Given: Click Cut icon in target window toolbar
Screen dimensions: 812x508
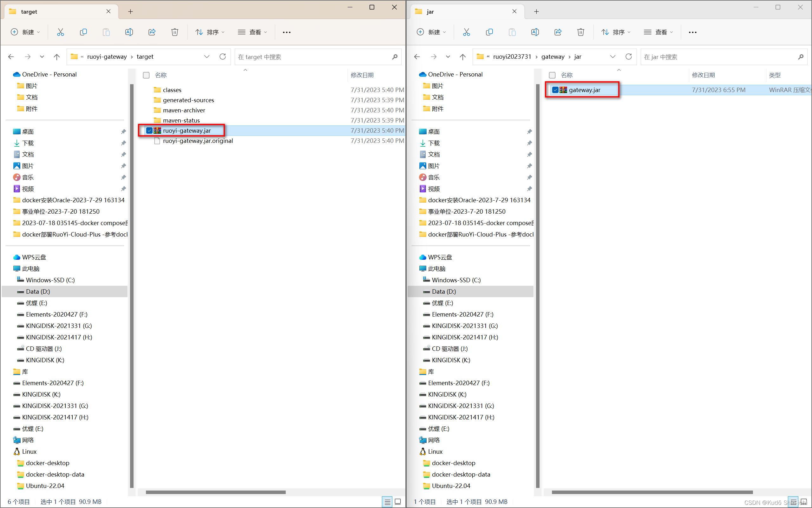Looking at the screenshot, I should [60, 32].
